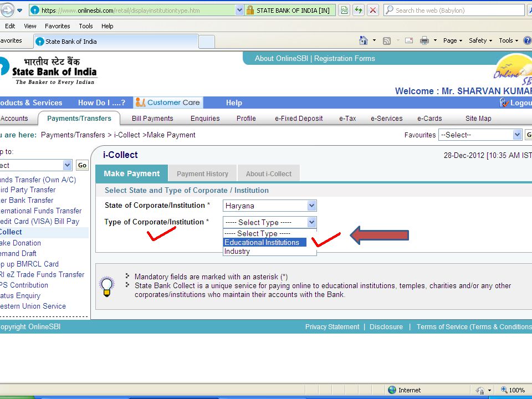The height and width of the screenshot is (399, 532).
Task: Open the Tools command bar menu
Action: point(508,40)
